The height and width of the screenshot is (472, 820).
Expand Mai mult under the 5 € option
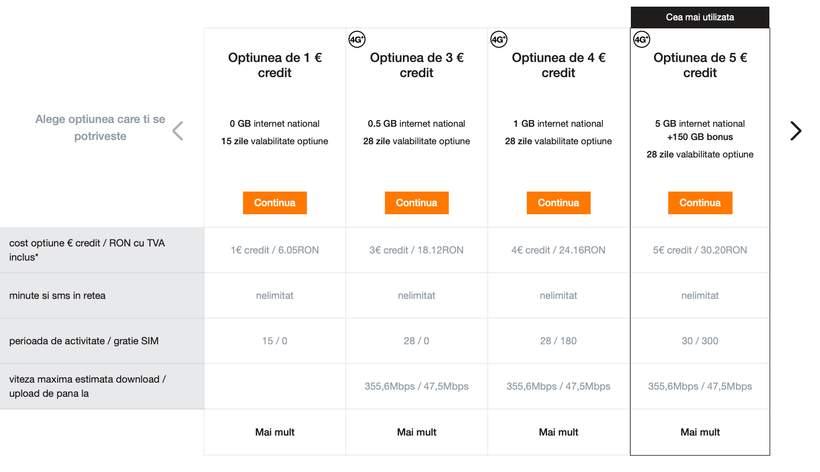[x=700, y=432]
